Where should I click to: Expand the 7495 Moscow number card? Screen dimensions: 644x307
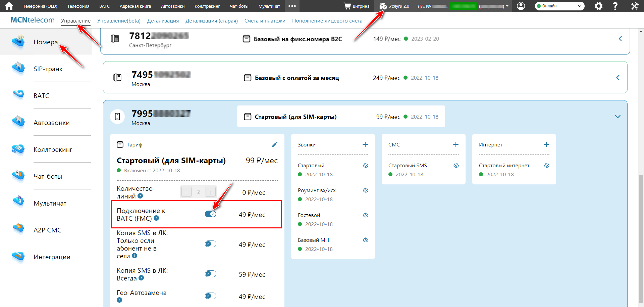pyautogui.click(x=618, y=78)
